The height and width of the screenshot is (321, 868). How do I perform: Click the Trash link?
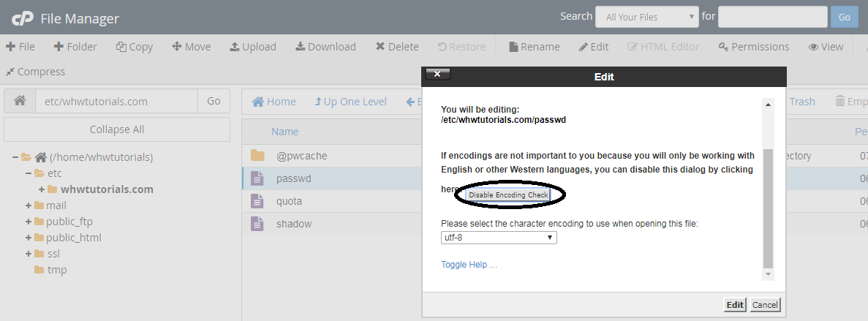coord(801,102)
